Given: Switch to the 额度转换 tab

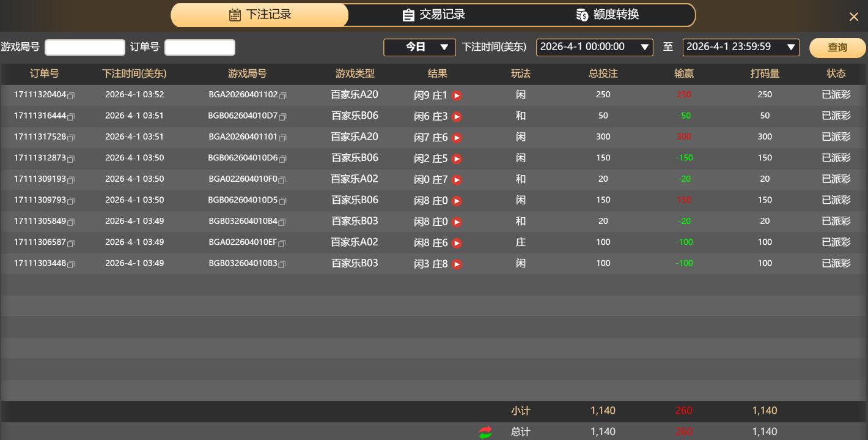Looking at the screenshot, I should [x=608, y=15].
